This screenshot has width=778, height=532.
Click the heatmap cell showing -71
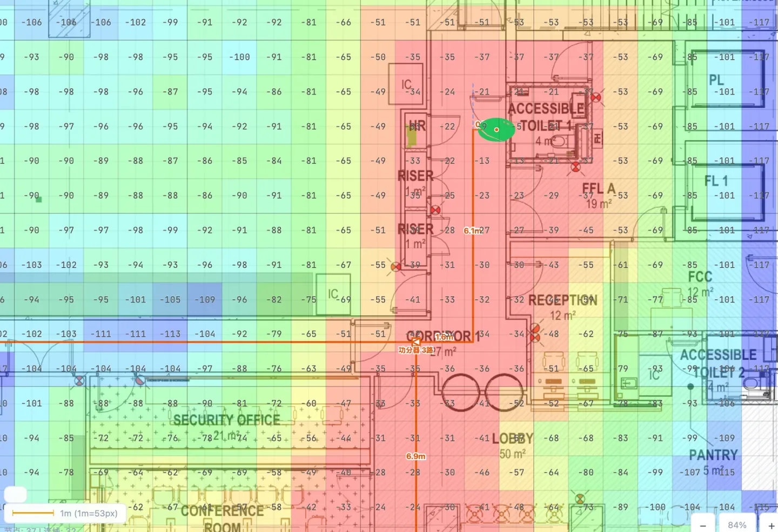click(x=621, y=300)
